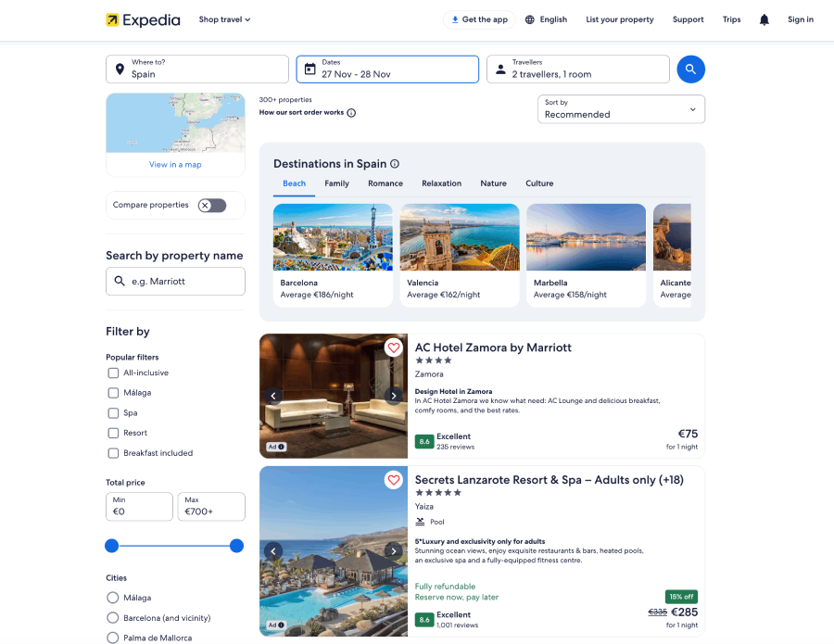
Task: Switch to the Family tab
Action: [336, 183]
